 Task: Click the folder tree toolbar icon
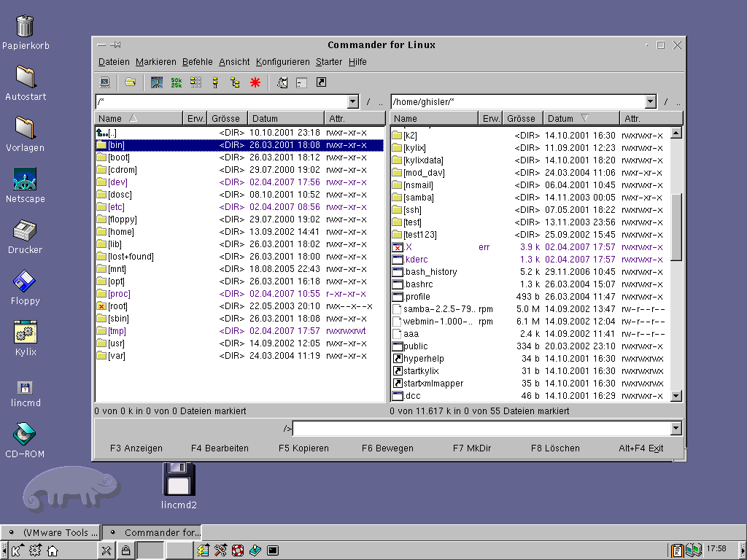(235, 82)
